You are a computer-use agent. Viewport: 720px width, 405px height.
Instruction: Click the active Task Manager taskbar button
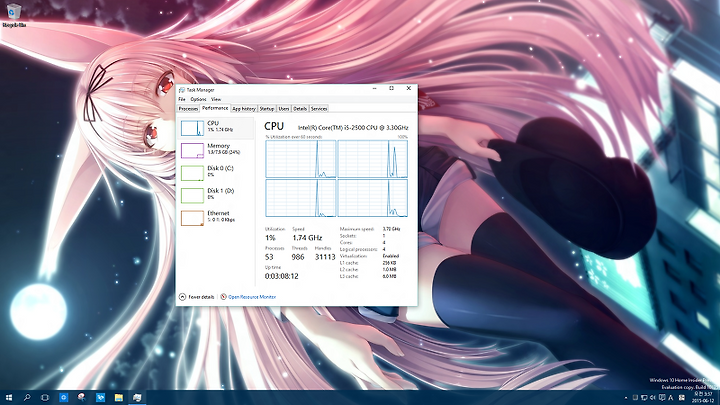coord(137,398)
